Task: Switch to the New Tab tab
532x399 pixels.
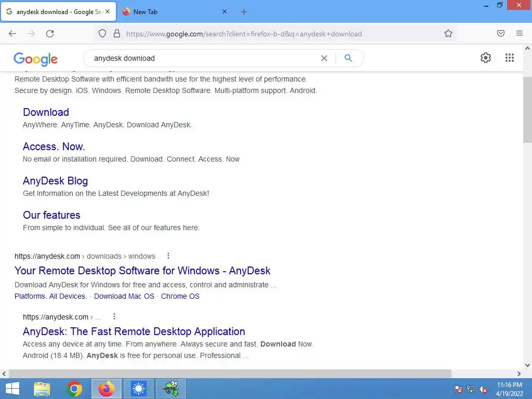Action: point(174,12)
